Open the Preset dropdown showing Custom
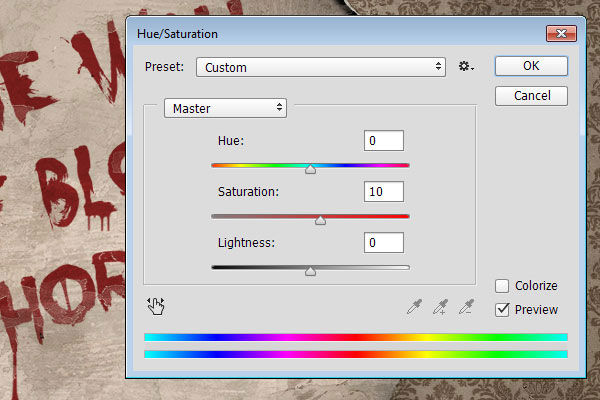The height and width of the screenshot is (400, 600). 320,67
